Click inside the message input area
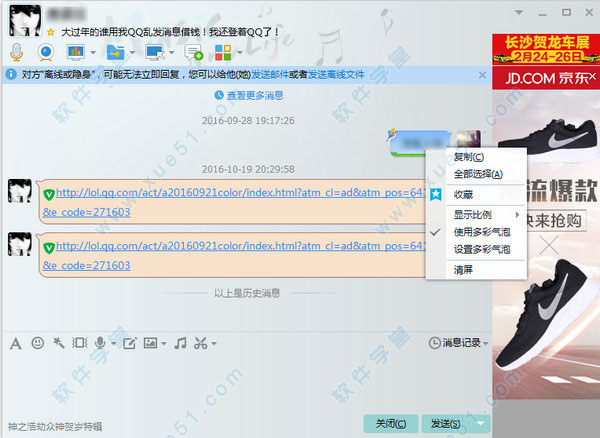 (x=247, y=381)
